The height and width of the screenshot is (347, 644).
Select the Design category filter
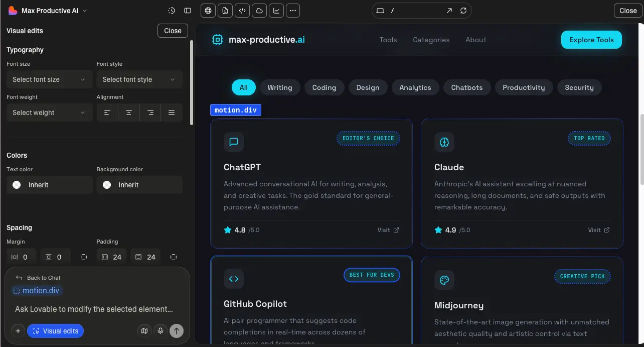[368, 87]
